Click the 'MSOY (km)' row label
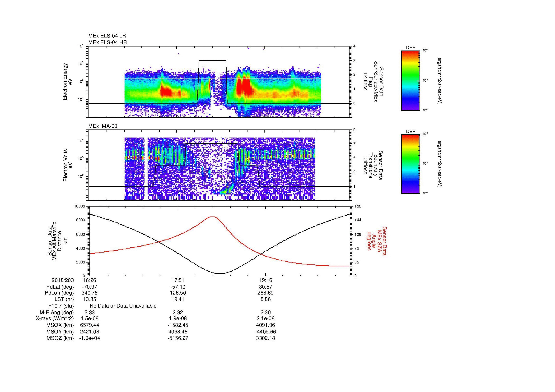Image resolution: width=555 pixels, height=392 pixels. pyautogui.click(x=60, y=332)
